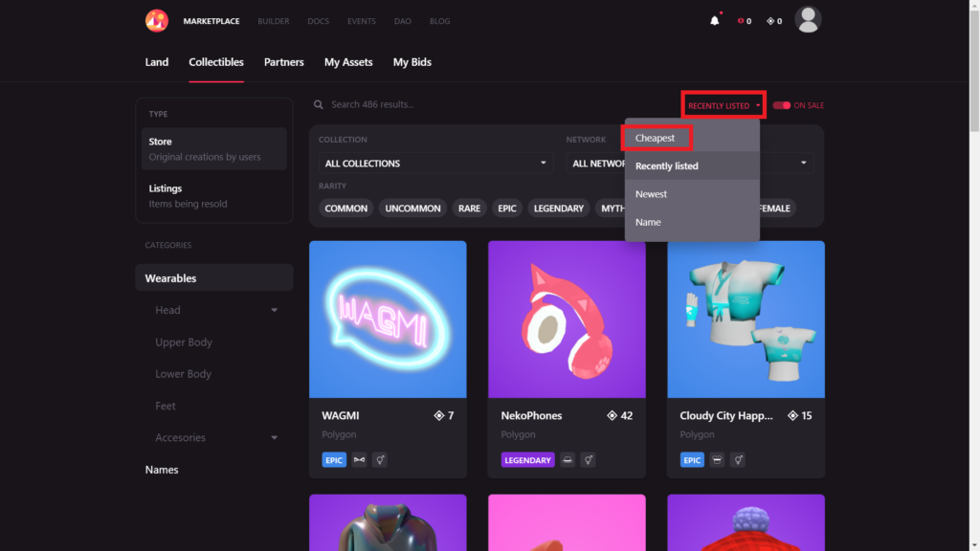Click the Decentraland logo icon

tap(157, 21)
